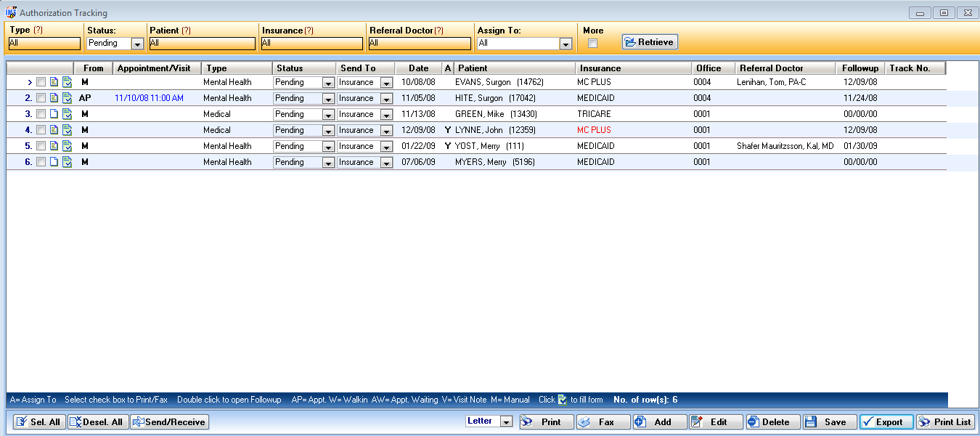Image resolution: width=980 pixels, height=436 pixels.
Task: Open the 11/10/08 11:00 AM appointment link
Action: (149, 98)
